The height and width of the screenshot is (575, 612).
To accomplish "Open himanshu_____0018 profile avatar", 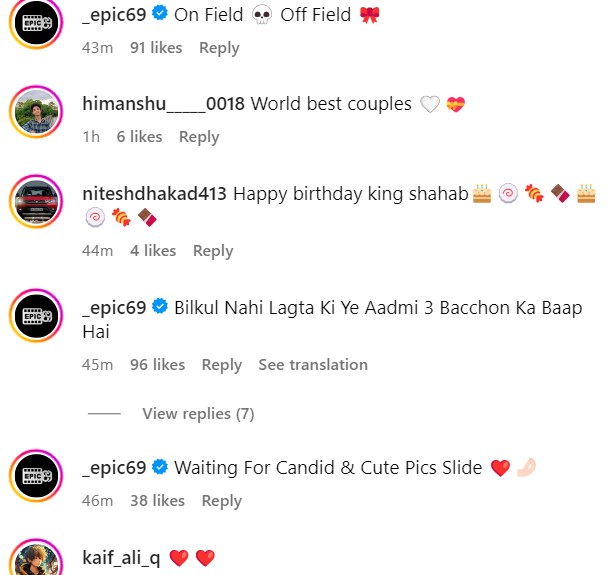I will 36,111.
